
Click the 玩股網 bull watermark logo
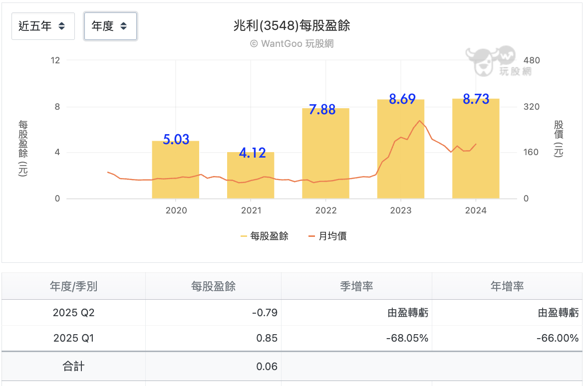point(498,61)
